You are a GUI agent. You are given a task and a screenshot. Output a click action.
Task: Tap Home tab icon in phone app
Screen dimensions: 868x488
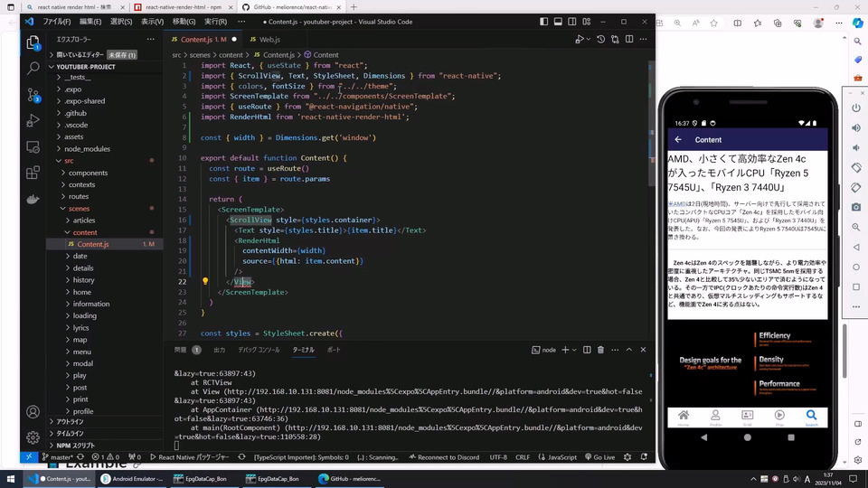click(x=684, y=418)
